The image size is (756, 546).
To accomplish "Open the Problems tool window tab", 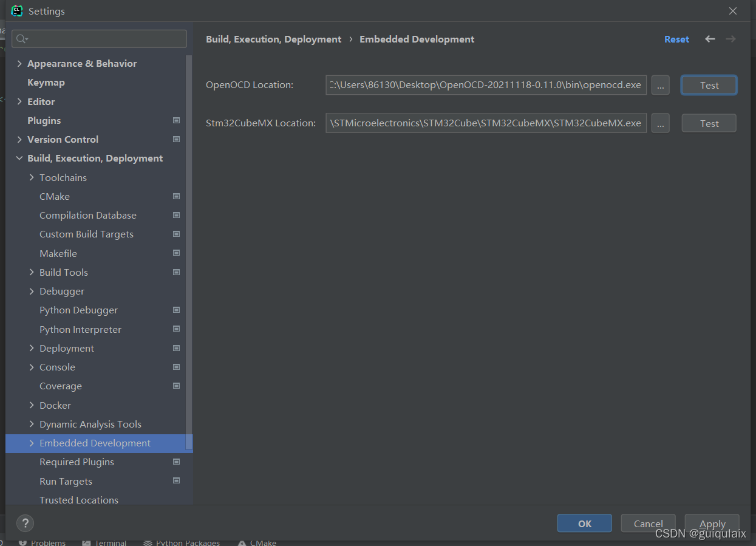I will 42,542.
